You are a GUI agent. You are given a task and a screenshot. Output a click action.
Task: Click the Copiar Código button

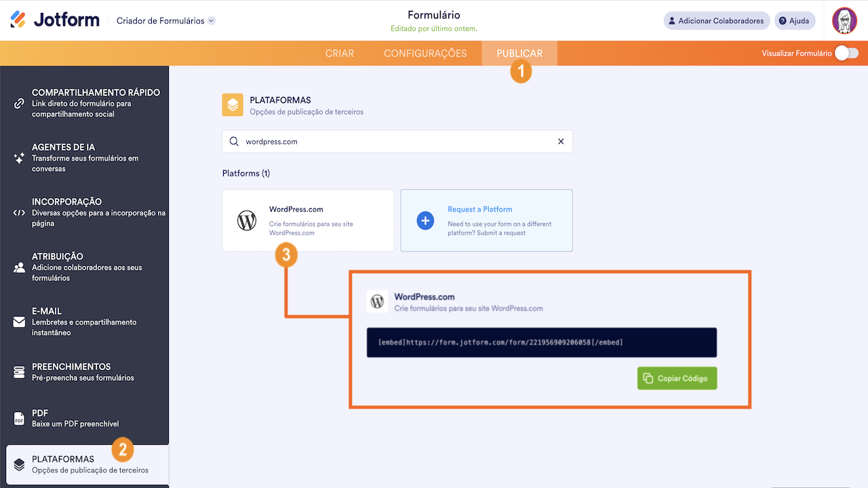click(x=677, y=378)
